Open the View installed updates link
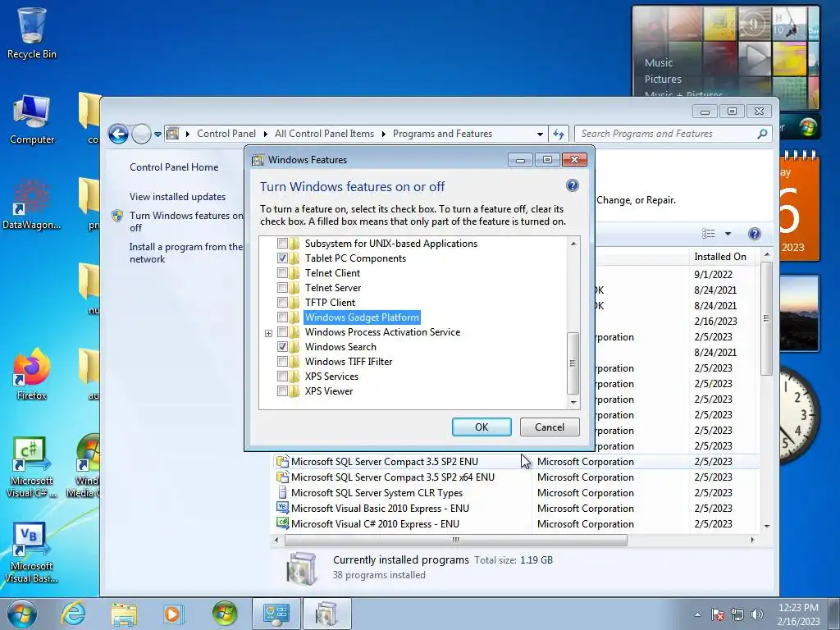The image size is (840, 630). pyautogui.click(x=177, y=197)
